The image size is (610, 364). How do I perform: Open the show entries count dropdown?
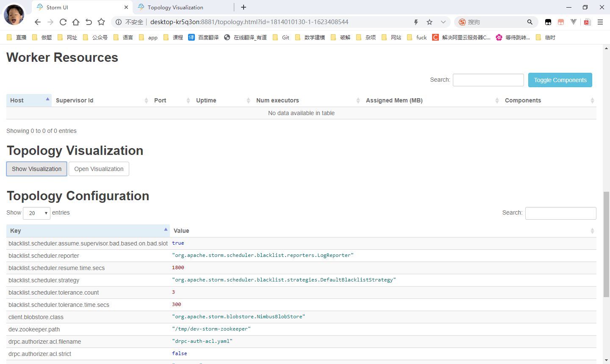tap(37, 213)
